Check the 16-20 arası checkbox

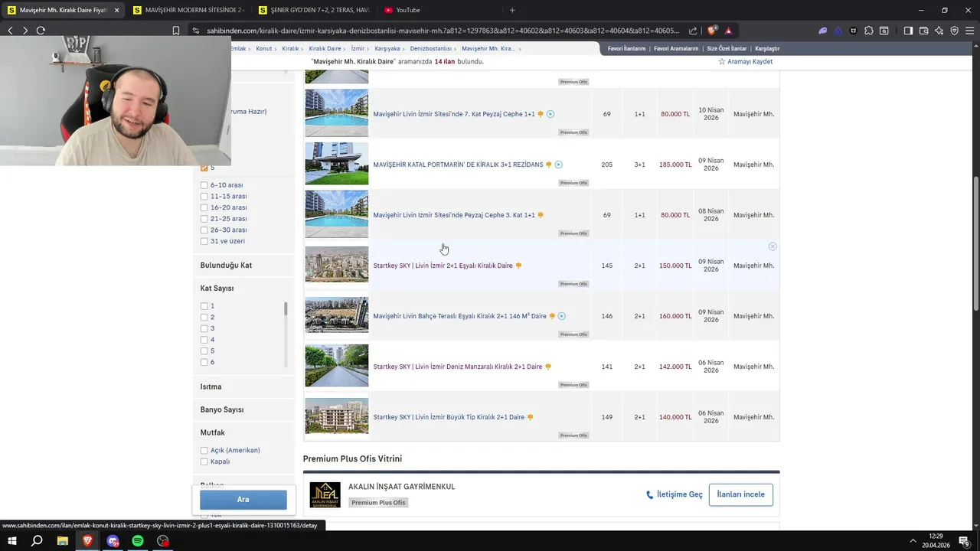tap(204, 207)
